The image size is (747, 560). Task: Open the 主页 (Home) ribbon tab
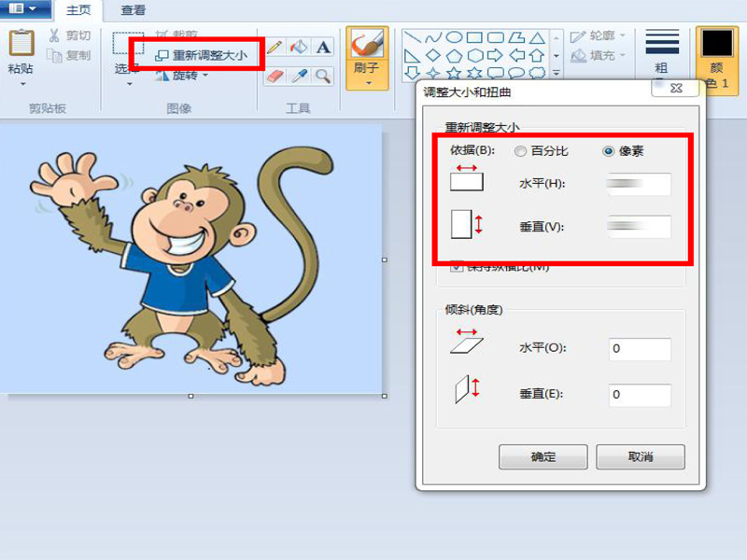pyautogui.click(x=78, y=11)
